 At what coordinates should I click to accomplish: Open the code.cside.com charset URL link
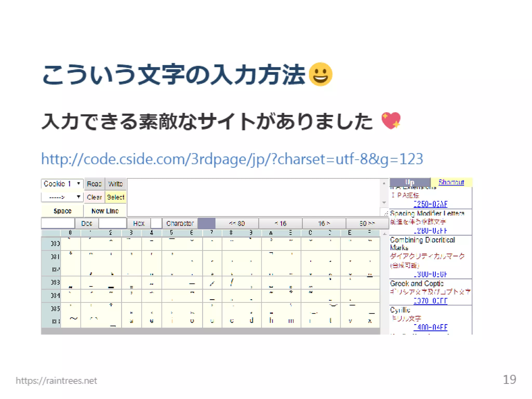(232, 159)
